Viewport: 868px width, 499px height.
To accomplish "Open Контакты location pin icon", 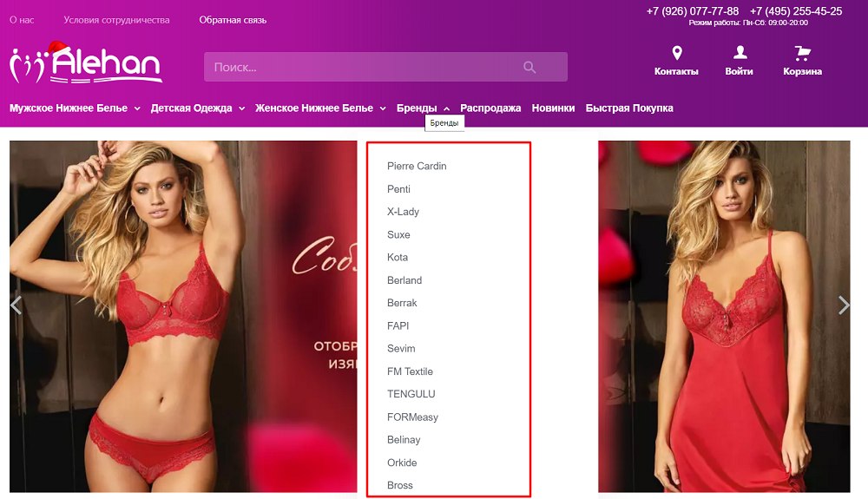I will 676,53.
